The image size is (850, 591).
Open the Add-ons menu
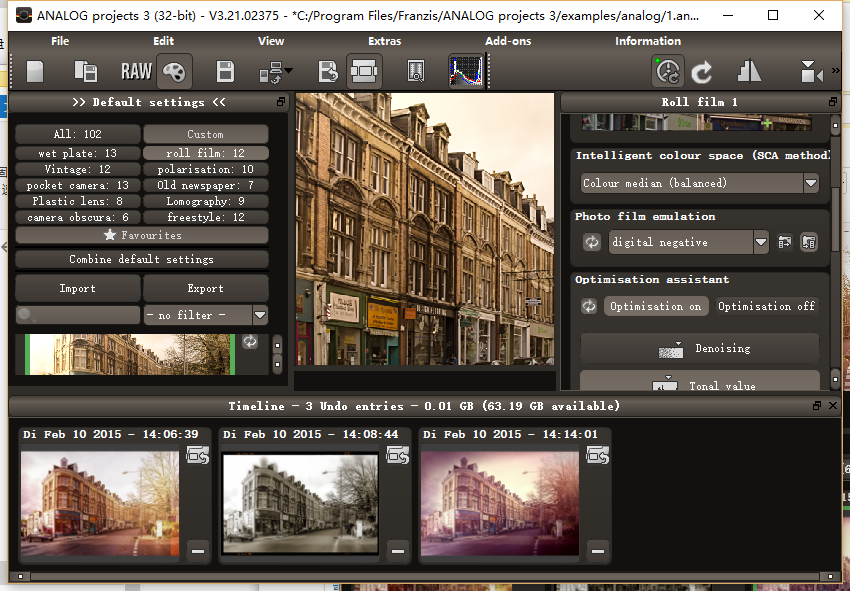[508, 41]
